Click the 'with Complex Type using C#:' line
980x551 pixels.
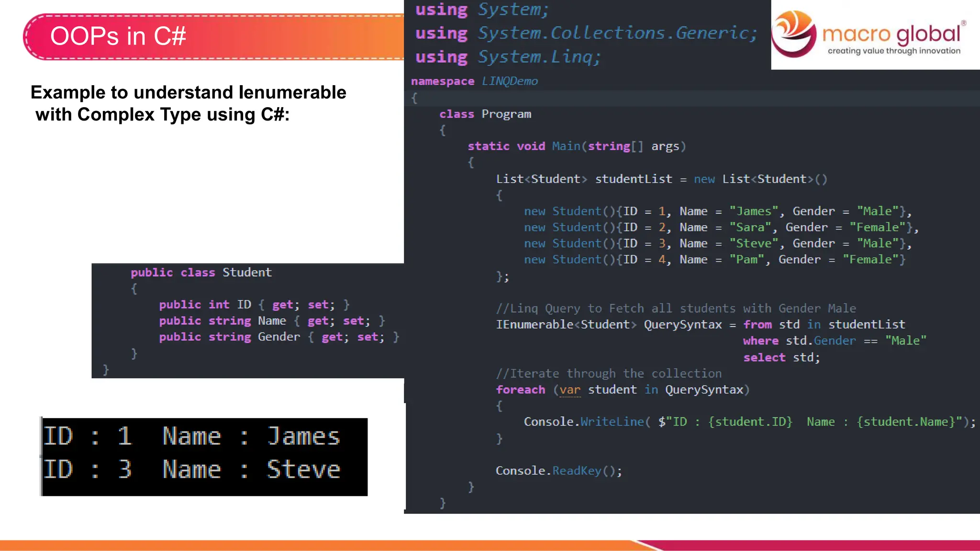[162, 115]
